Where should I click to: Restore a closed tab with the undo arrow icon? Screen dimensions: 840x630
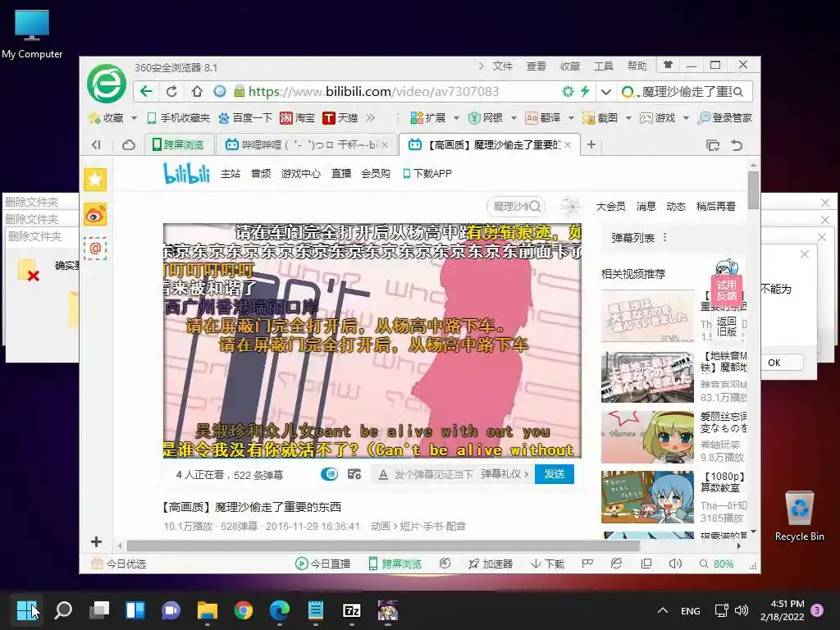[737, 145]
